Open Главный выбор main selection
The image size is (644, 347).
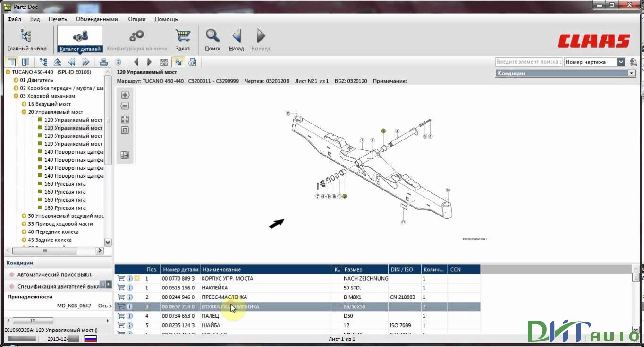[27, 40]
